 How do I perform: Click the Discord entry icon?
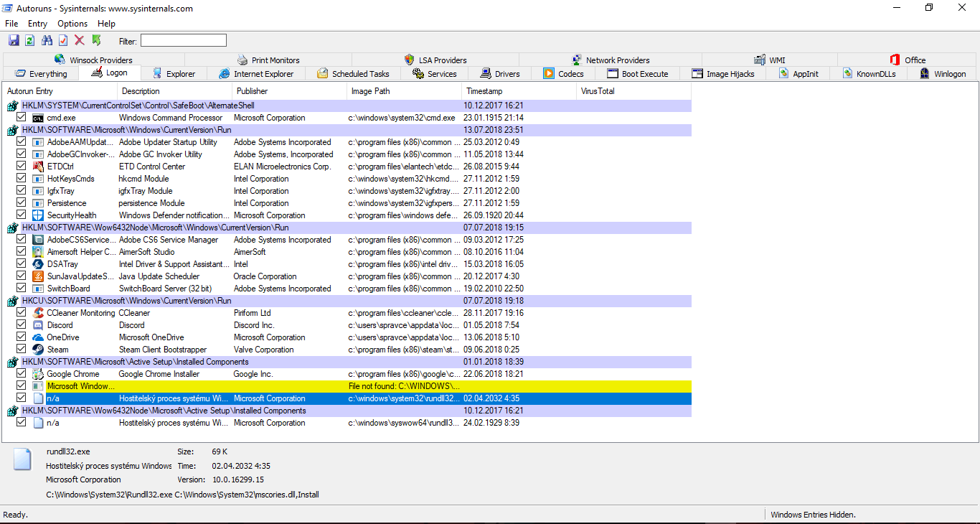(38, 325)
